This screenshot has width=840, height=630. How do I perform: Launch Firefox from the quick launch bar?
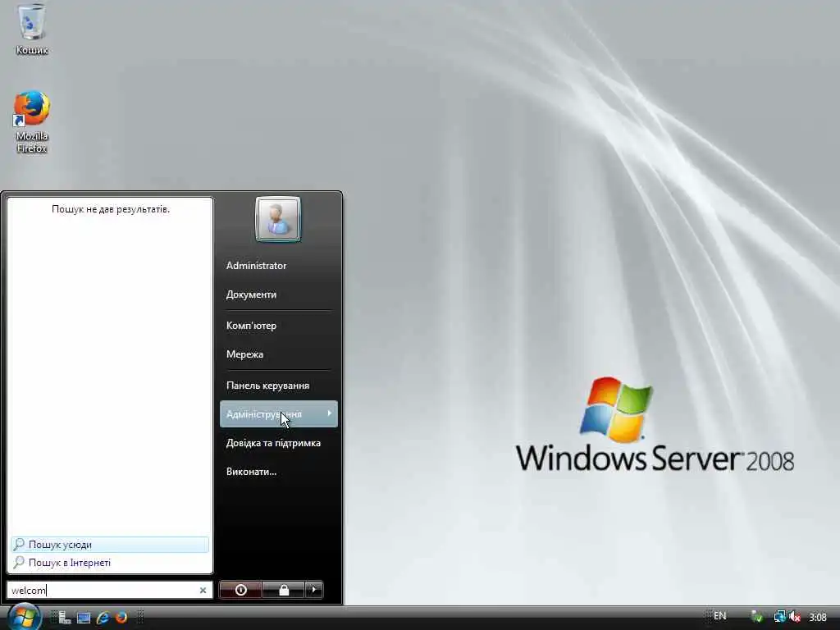[121, 618]
